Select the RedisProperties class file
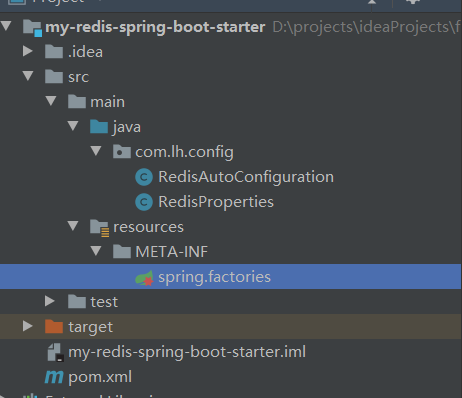Viewport: 462px width, 398px height. [x=216, y=202]
